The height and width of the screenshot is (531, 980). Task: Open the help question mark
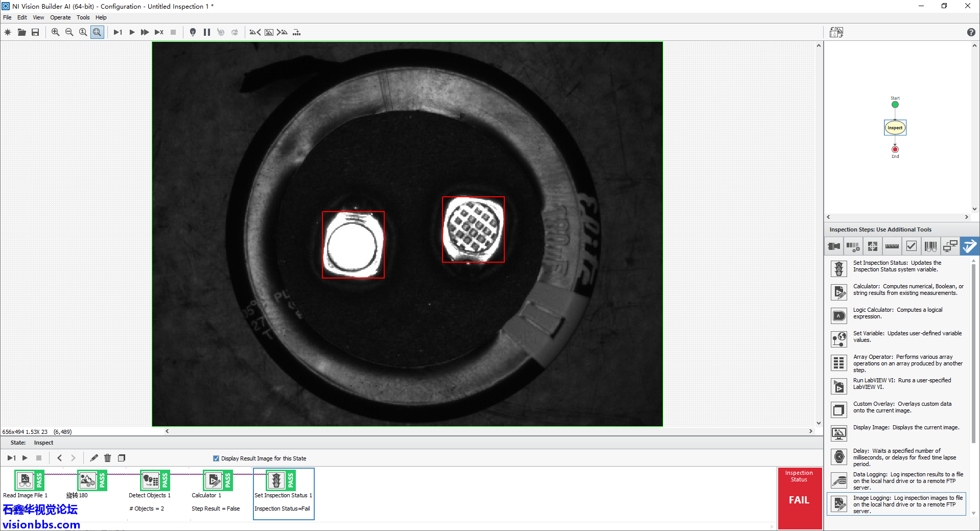coord(971,32)
